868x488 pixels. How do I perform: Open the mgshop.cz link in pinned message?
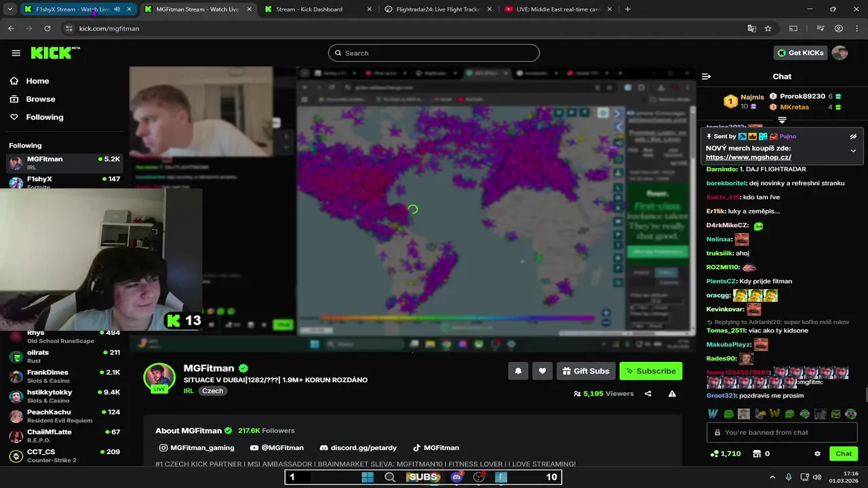coord(748,157)
